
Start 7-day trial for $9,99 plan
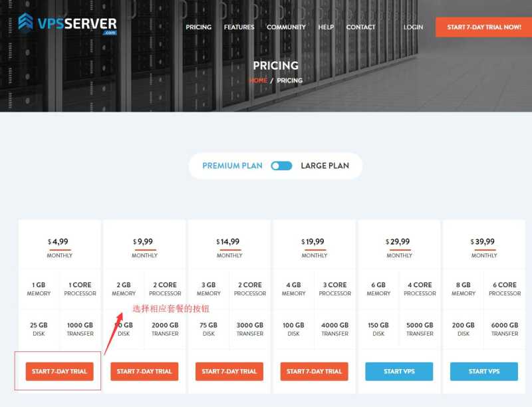[x=144, y=371]
